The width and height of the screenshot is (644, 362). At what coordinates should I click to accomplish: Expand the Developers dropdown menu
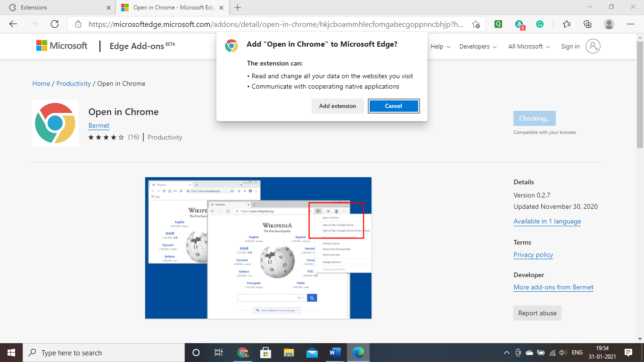point(478,46)
